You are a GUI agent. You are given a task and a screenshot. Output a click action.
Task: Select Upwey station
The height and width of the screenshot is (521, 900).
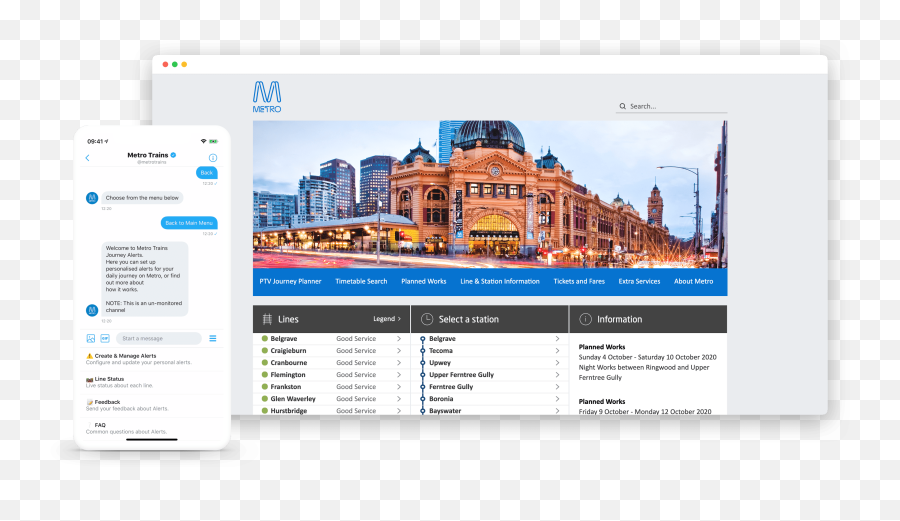440,363
